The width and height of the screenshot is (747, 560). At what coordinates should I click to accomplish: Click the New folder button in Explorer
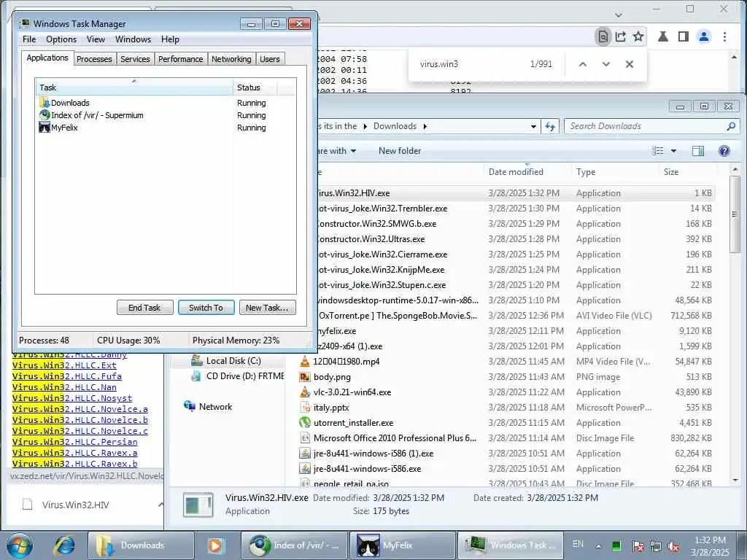tap(400, 151)
